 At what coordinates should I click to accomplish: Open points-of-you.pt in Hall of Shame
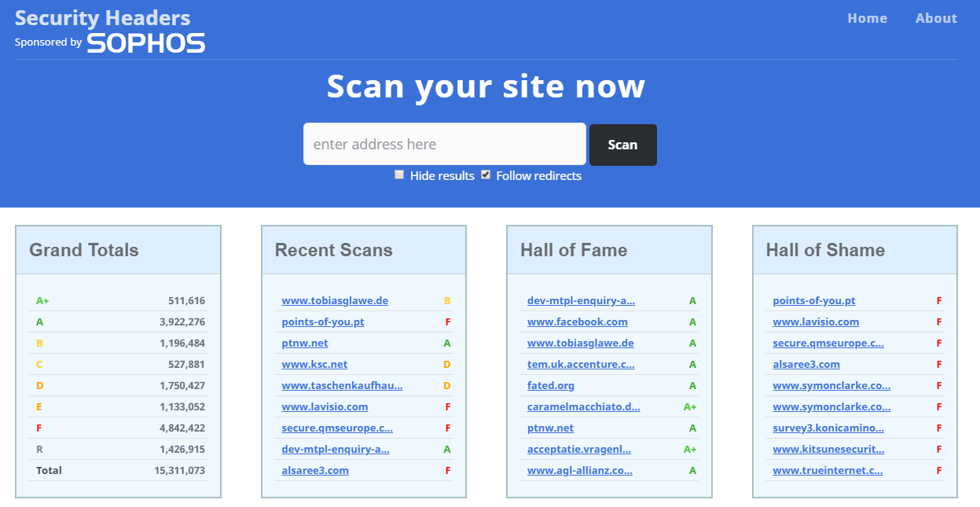(814, 300)
